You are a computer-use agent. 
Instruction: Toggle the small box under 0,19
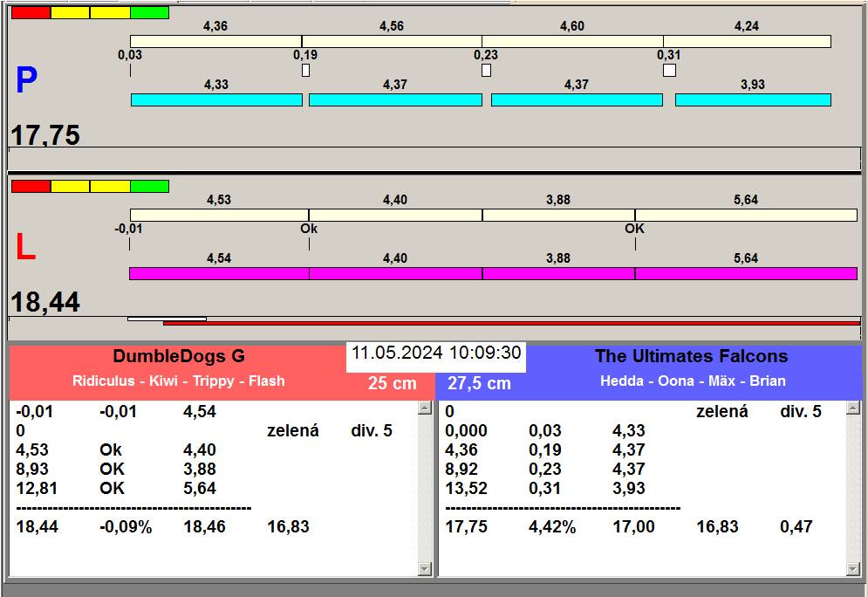coord(305,71)
